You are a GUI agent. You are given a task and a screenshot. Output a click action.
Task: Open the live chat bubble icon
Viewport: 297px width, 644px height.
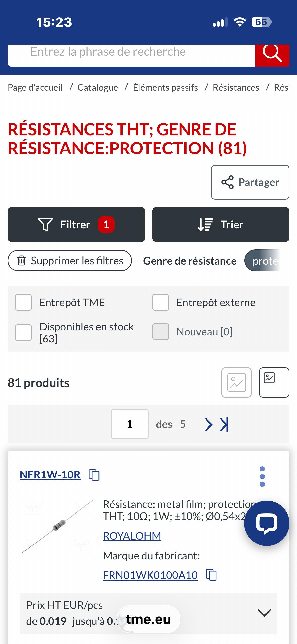click(x=267, y=523)
